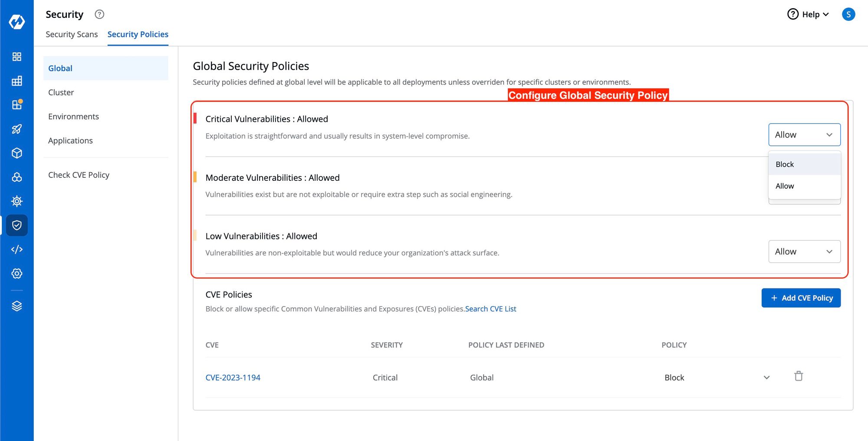Click the Devtron logo icon
Screen dimensions: 868x441
click(x=17, y=21)
